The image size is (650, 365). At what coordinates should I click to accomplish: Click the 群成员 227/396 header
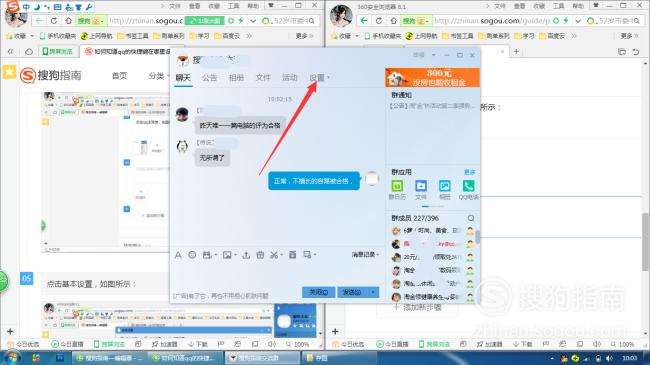(x=415, y=218)
